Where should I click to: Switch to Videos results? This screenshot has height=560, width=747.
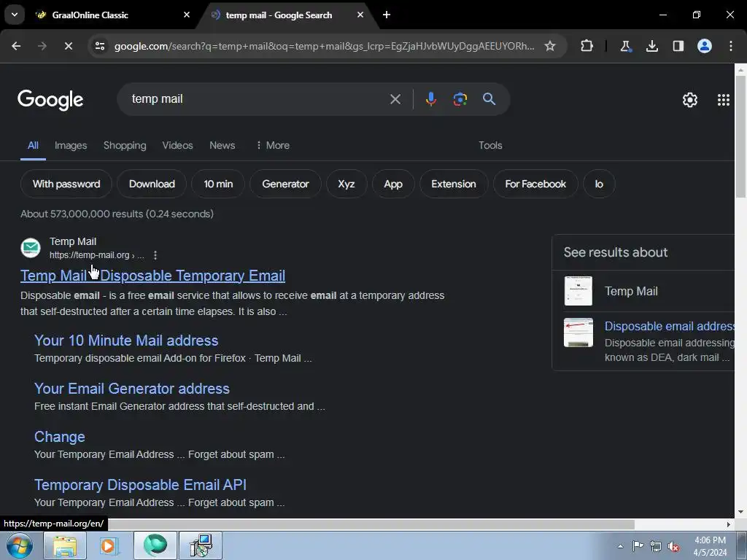click(177, 145)
